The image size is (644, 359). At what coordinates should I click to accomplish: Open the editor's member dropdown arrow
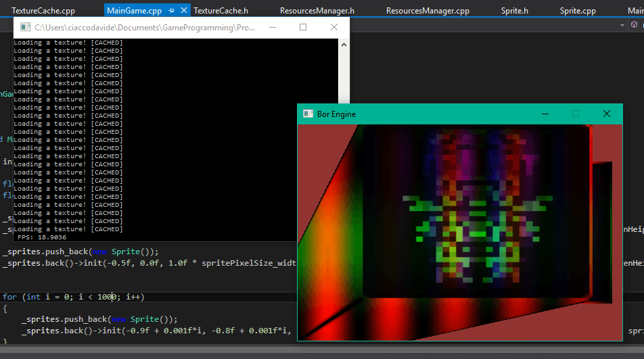tap(622, 24)
